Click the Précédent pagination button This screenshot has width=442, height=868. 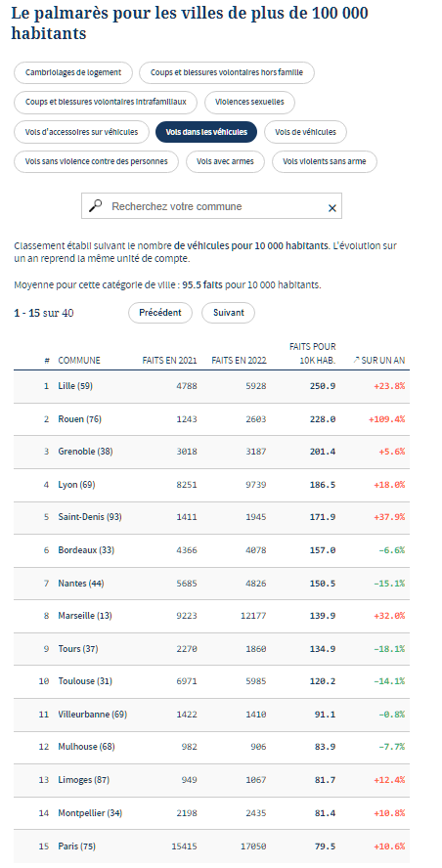pyautogui.click(x=160, y=313)
